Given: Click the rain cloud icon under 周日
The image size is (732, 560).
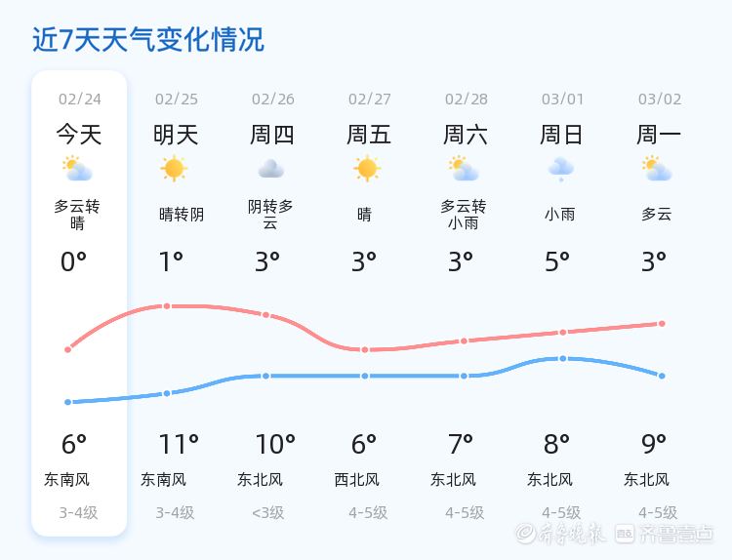Looking at the screenshot, I should pyautogui.click(x=561, y=169).
